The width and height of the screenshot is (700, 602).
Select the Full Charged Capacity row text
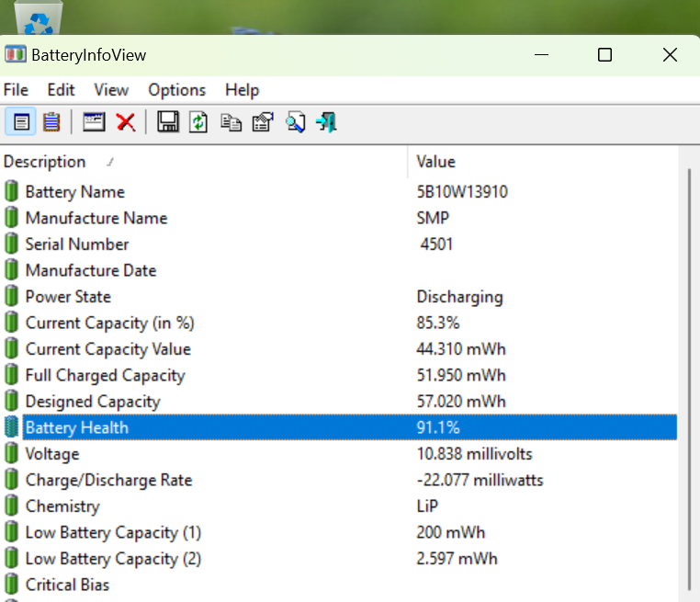pyautogui.click(x=106, y=376)
